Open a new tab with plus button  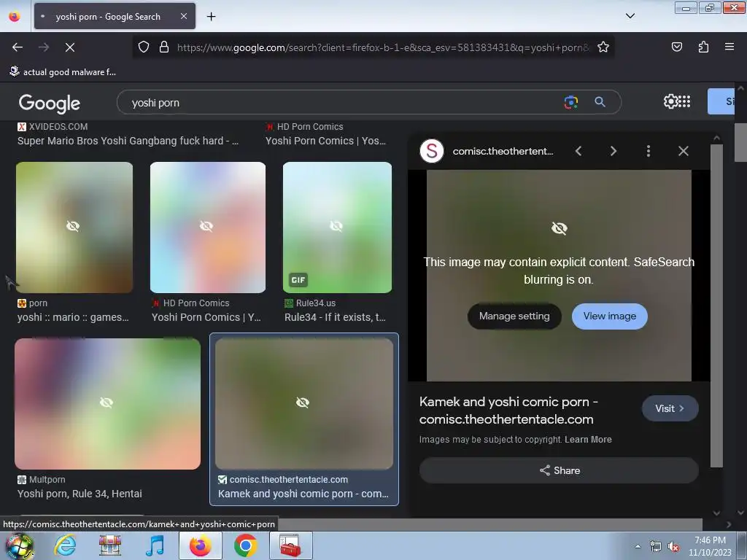pos(211,17)
